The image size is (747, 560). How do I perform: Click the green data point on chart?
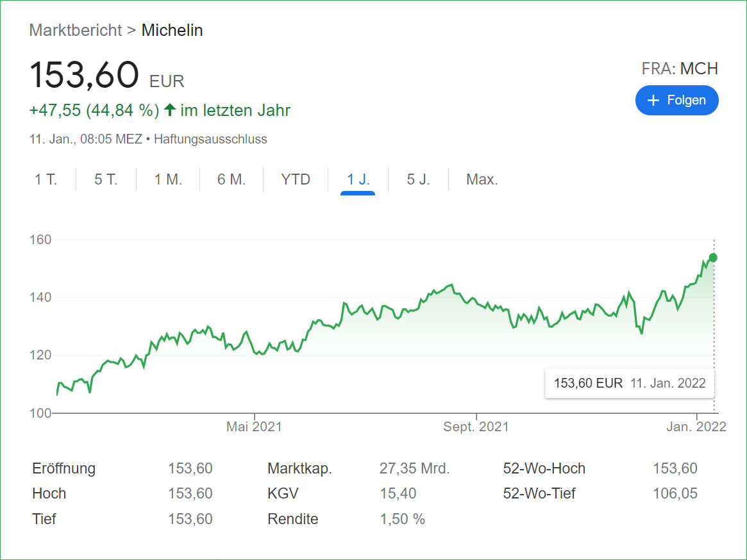(713, 258)
